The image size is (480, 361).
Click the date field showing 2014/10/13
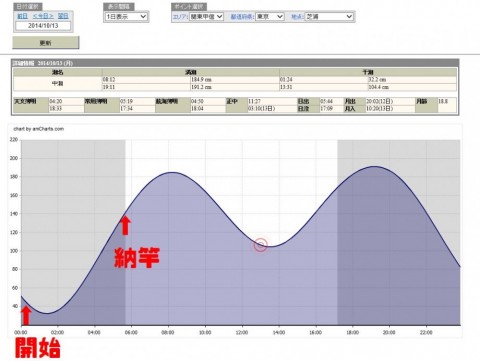pos(43,26)
